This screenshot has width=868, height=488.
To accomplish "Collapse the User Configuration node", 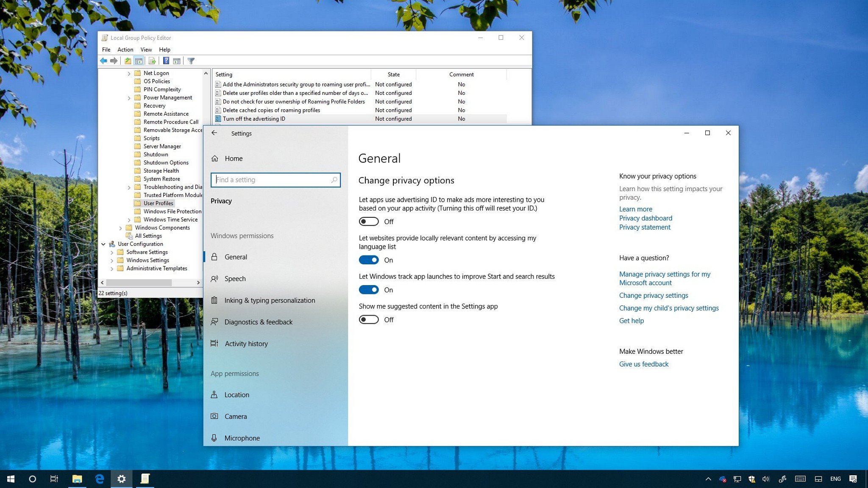I will 103,244.
